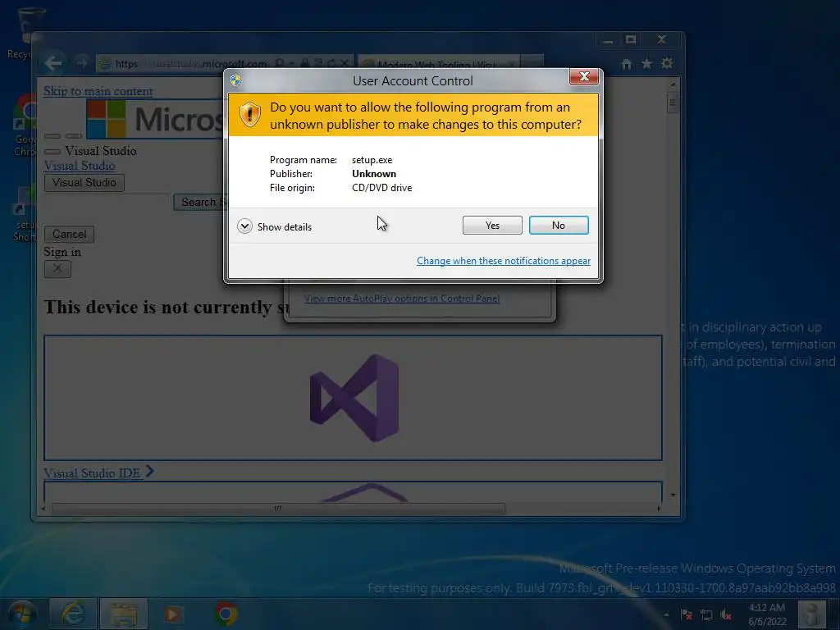The image size is (840, 630).
Task: Click the taskbar clock showing 4:12 AM
Action: pos(767,614)
